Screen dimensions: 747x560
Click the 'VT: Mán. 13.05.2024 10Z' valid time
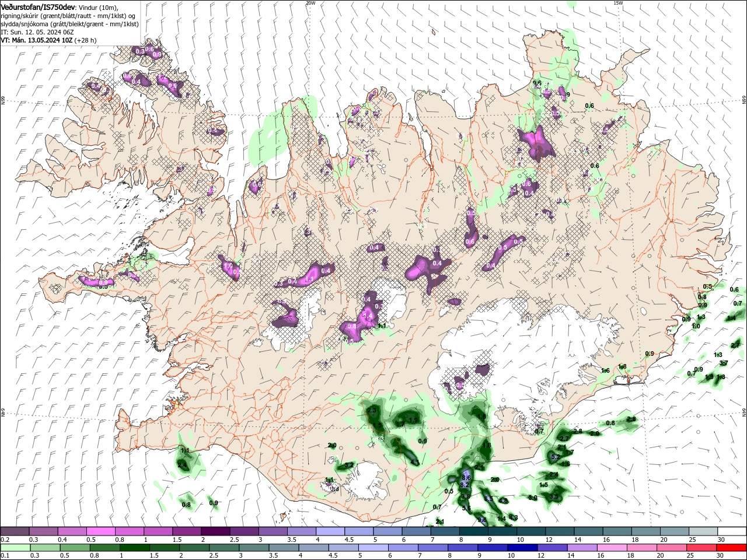(36, 40)
